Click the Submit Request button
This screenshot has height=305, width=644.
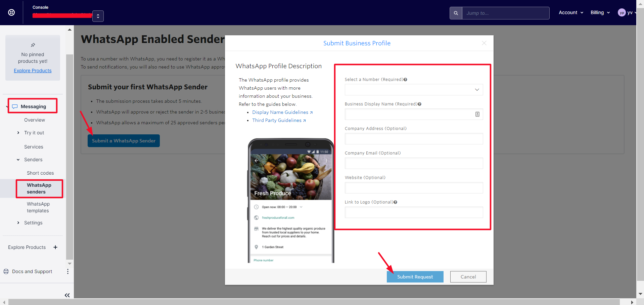pyautogui.click(x=415, y=277)
